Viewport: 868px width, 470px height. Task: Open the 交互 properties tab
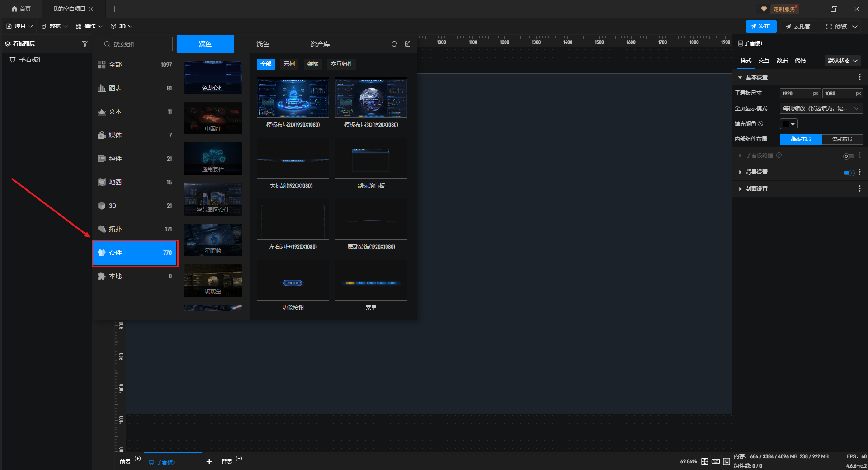tap(764, 61)
